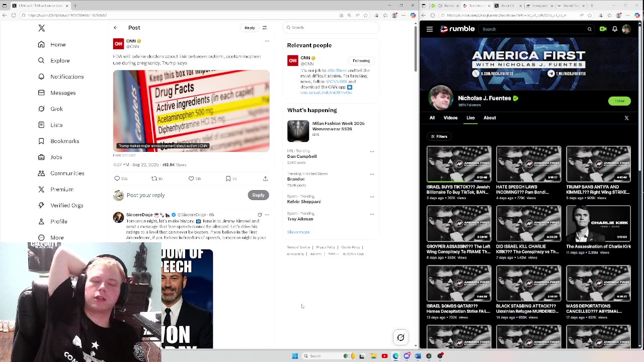The width and height of the screenshot is (644, 362).
Task: Click the X logo at top left
Action: click(42, 28)
